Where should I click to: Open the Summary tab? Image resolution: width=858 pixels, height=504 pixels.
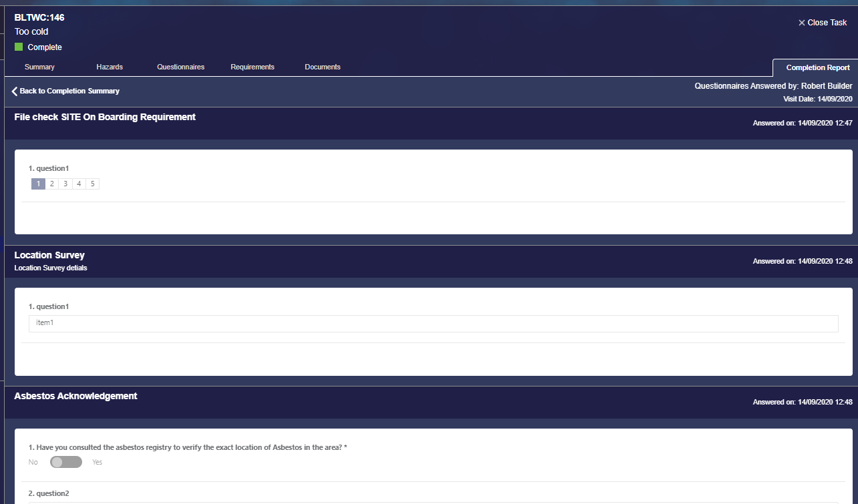click(x=39, y=67)
